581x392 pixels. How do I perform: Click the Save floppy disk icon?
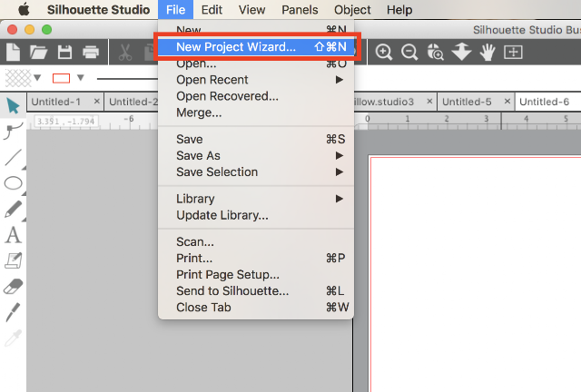[65, 53]
